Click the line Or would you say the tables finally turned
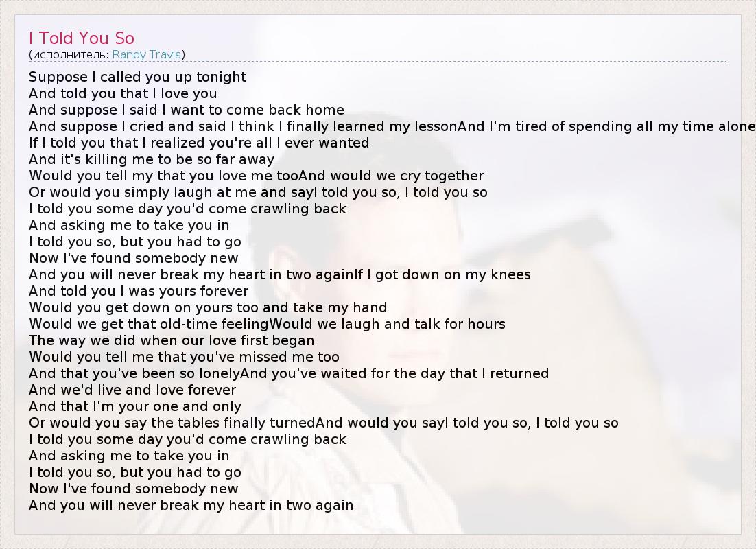This screenshot has height=549, width=756. click(323, 423)
